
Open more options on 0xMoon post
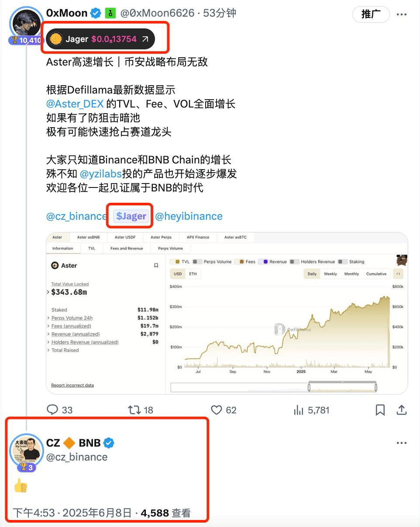click(x=402, y=14)
